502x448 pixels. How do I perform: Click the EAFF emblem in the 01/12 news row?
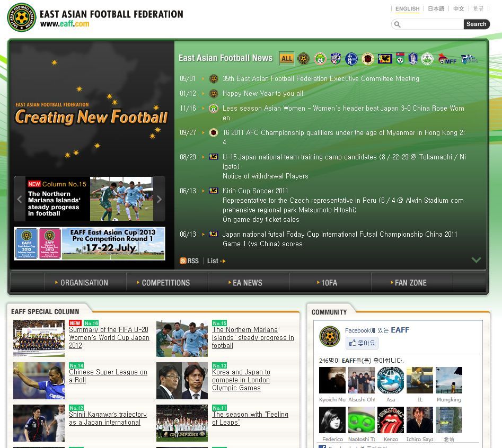point(214,94)
